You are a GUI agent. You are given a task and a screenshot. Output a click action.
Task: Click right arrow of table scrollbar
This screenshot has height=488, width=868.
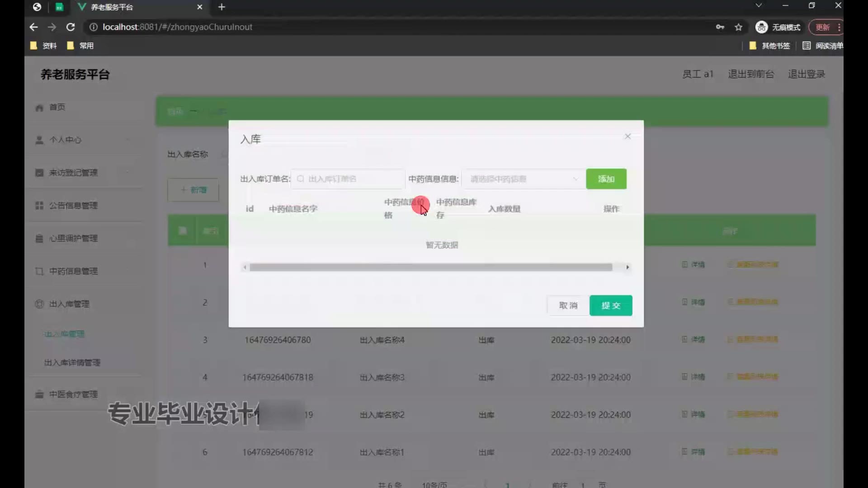click(627, 267)
